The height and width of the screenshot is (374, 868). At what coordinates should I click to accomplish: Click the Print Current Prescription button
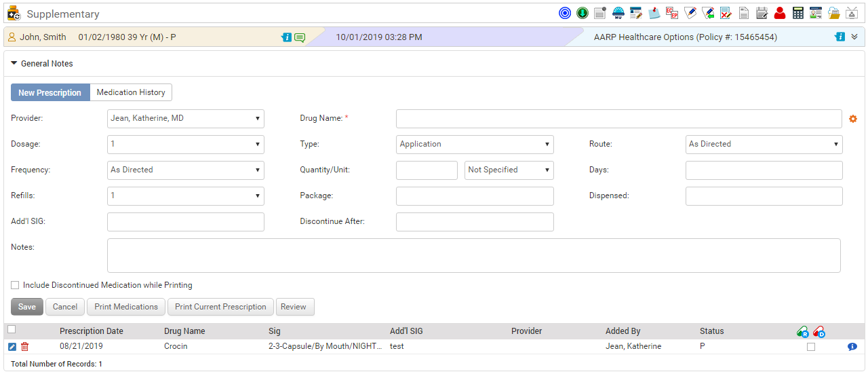point(220,307)
